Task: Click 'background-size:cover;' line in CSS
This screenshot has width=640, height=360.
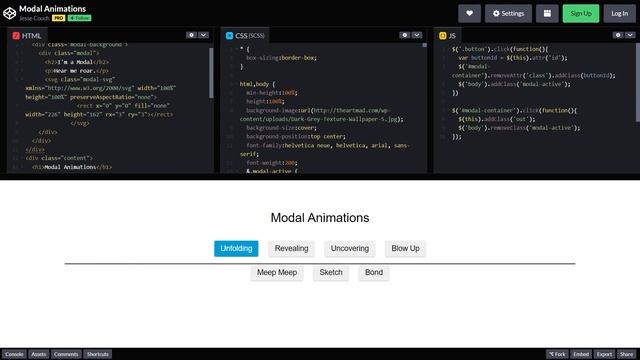Action: point(281,128)
